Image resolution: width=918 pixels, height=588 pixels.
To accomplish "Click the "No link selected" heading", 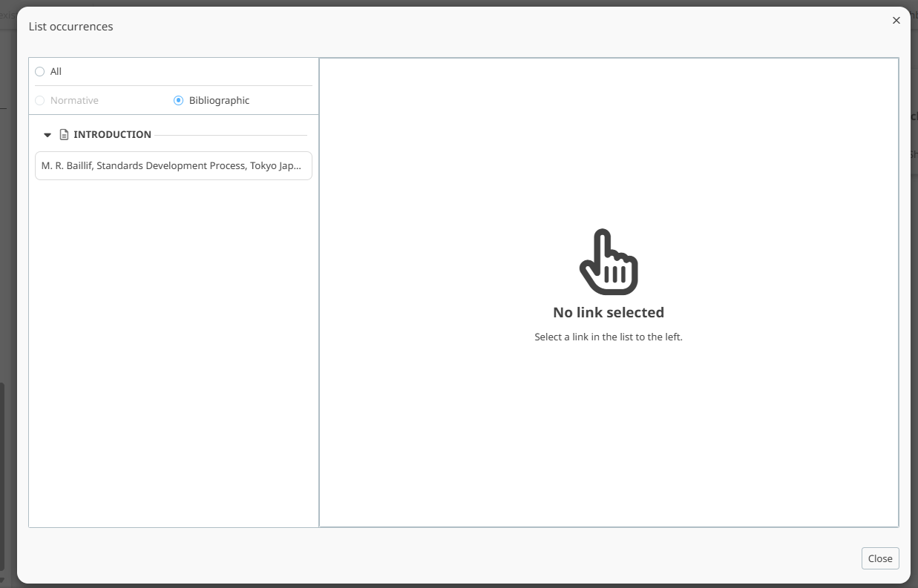I will coord(608,312).
